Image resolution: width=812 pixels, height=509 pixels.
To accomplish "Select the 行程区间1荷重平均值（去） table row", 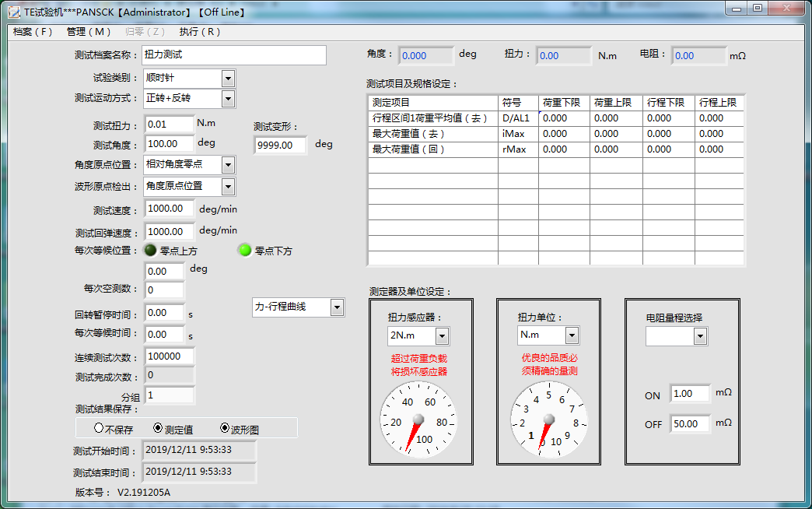I will coord(556,118).
